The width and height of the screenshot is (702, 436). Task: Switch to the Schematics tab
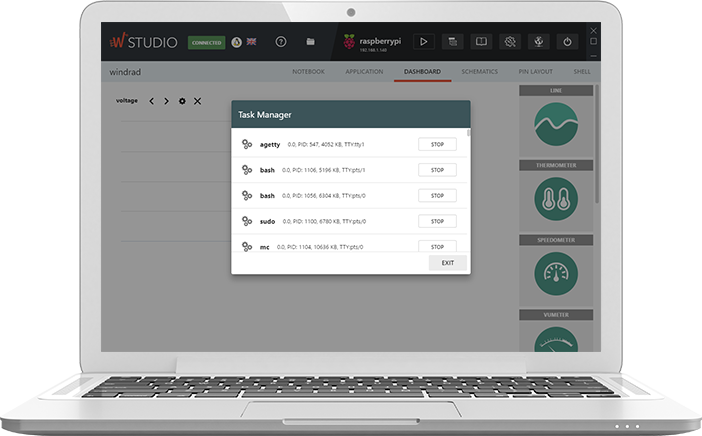(480, 72)
